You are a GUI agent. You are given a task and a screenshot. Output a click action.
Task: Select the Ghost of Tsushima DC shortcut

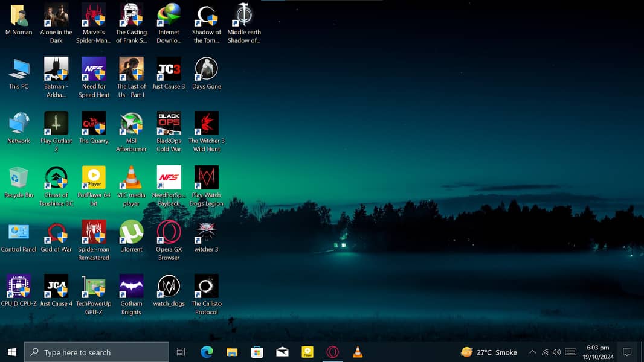[56, 179]
